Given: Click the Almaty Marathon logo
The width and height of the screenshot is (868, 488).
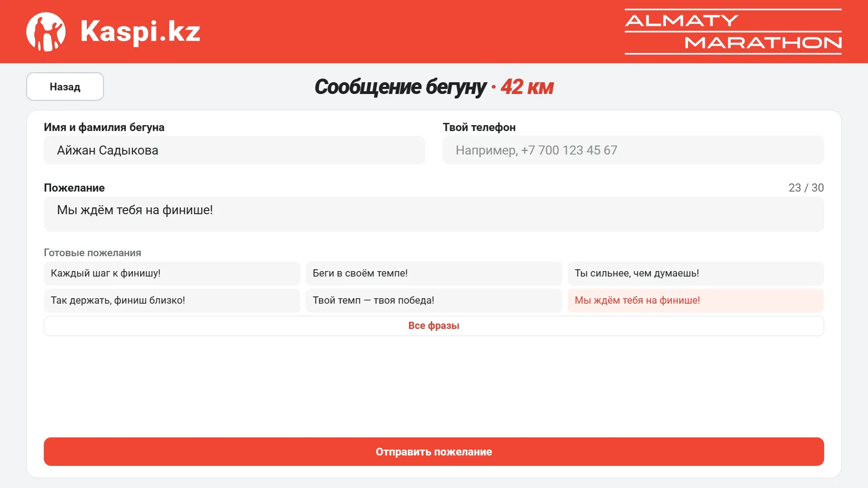Looking at the screenshot, I should pos(733,32).
